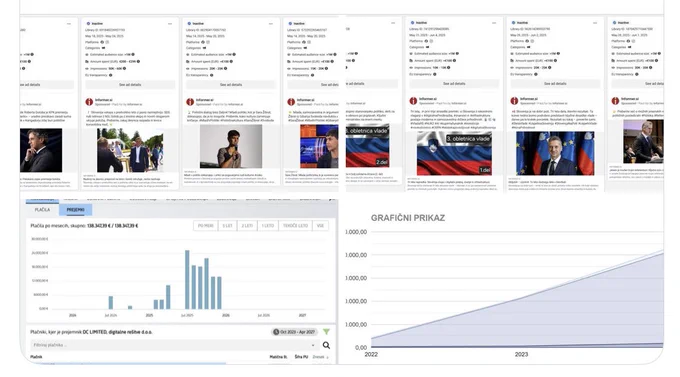Click Informer.si avatar on the microphone speaker ad
This screenshot has height=377, width=680.
[190, 102]
